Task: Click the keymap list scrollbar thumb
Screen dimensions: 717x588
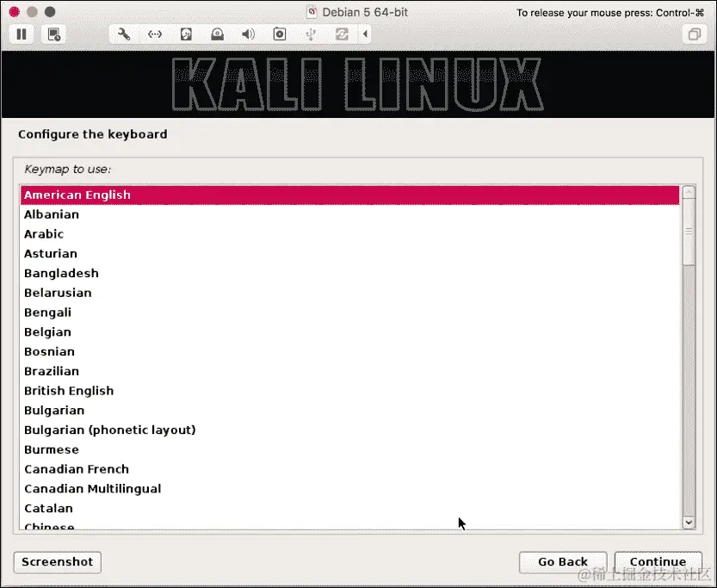Action: point(689,232)
